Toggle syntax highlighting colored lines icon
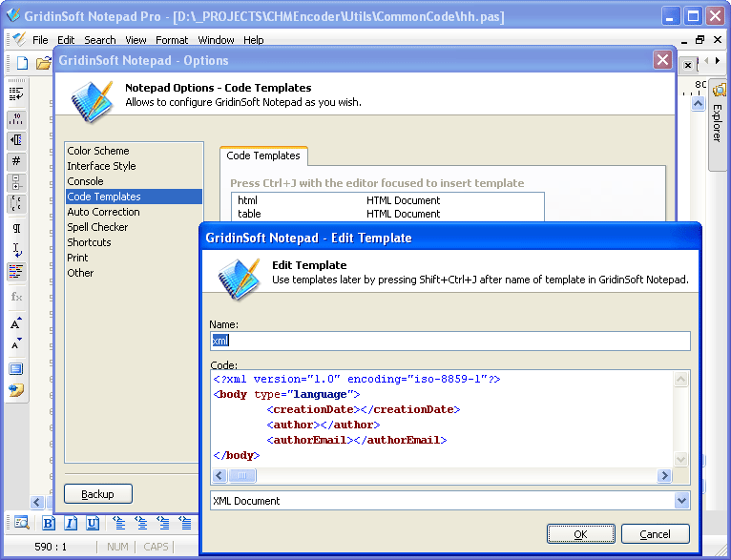This screenshot has width=731, height=560. (x=16, y=271)
